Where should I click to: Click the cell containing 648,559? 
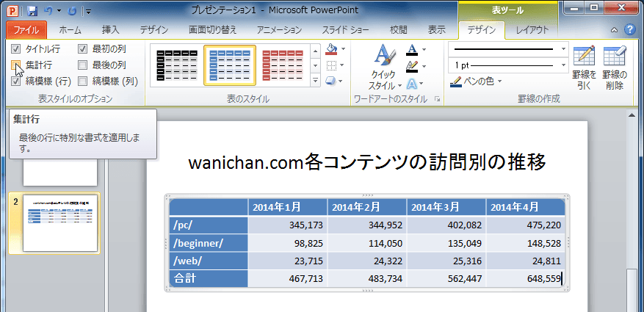coord(526,279)
